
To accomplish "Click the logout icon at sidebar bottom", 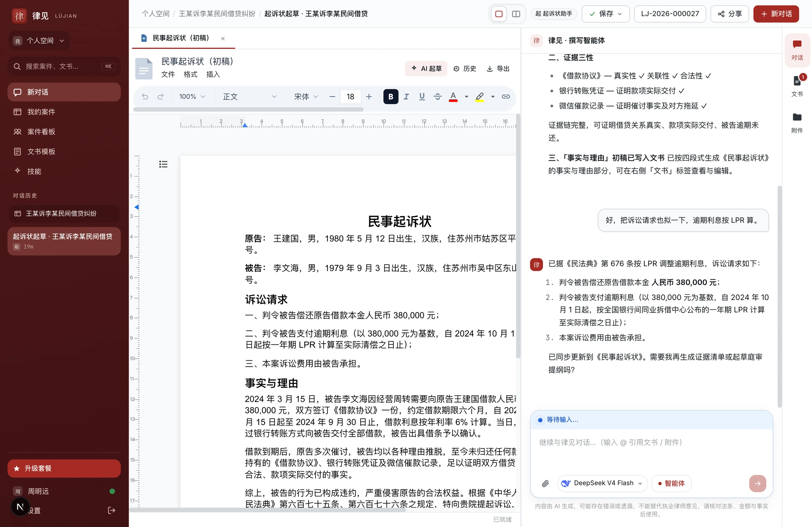I will pyautogui.click(x=111, y=510).
